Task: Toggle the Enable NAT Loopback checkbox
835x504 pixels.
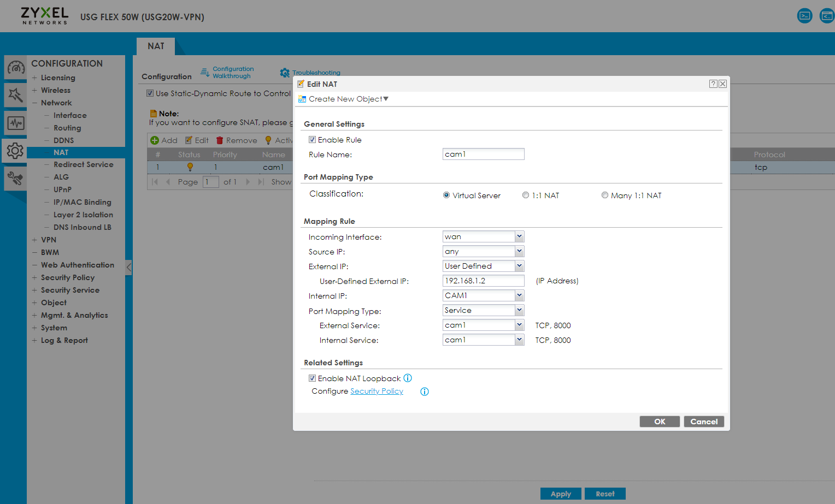Action: coord(312,378)
